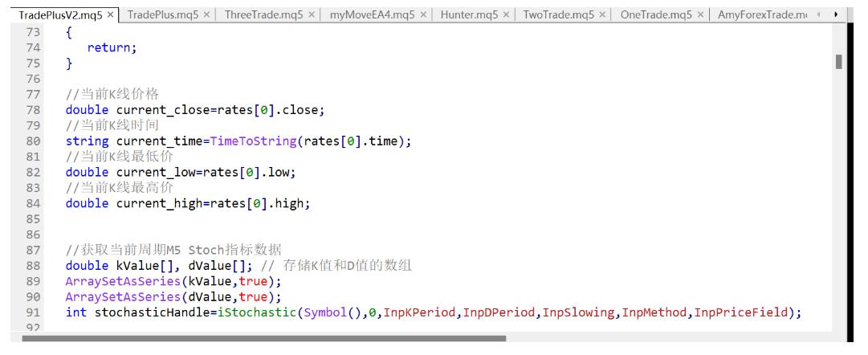The height and width of the screenshot is (355, 868).
Task: Close the Hunter.mq5 tab
Action: (x=506, y=15)
